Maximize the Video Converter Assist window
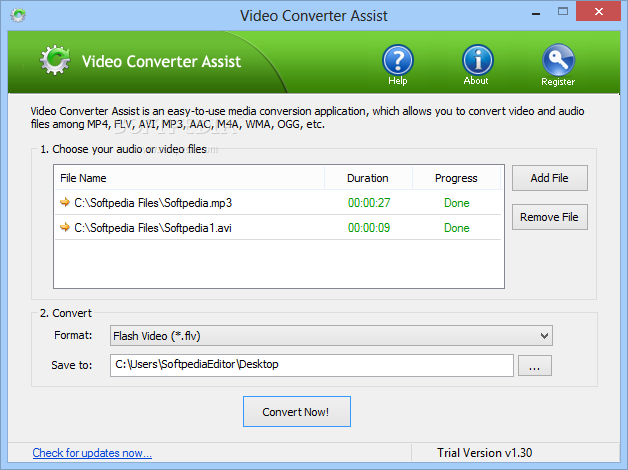The width and height of the screenshot is (628, 470). (x=563, y=12)
